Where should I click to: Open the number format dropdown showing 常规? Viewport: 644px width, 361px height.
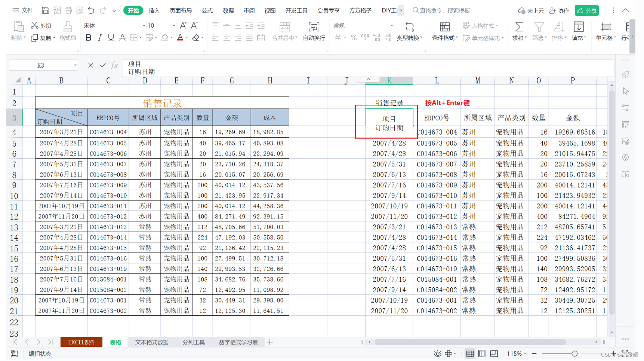click(x=392, y=25)
